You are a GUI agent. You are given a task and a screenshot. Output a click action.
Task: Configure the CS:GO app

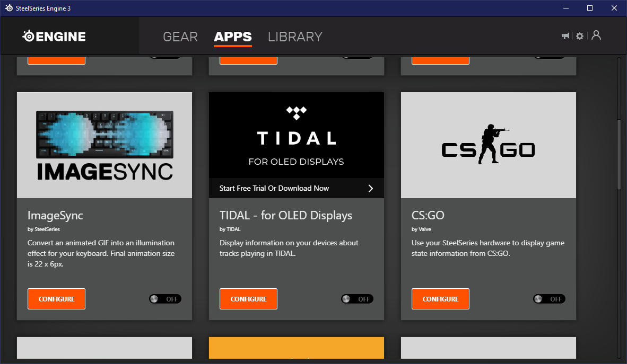click(440, 299)
